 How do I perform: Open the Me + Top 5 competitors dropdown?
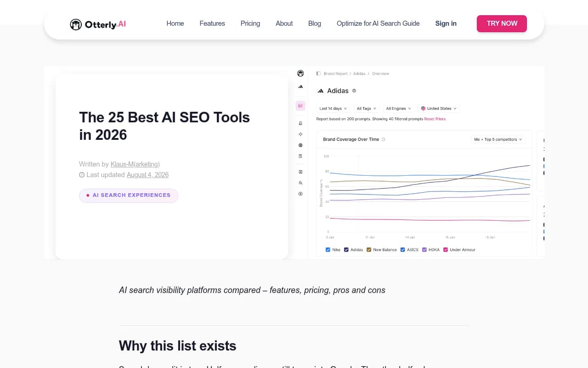[499, 139]
